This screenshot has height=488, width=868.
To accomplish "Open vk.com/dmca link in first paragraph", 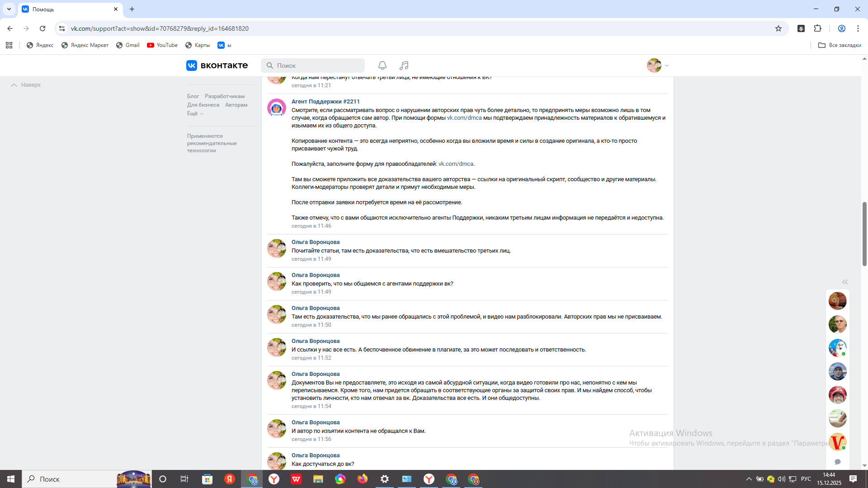I will click(x=464, y=118).
